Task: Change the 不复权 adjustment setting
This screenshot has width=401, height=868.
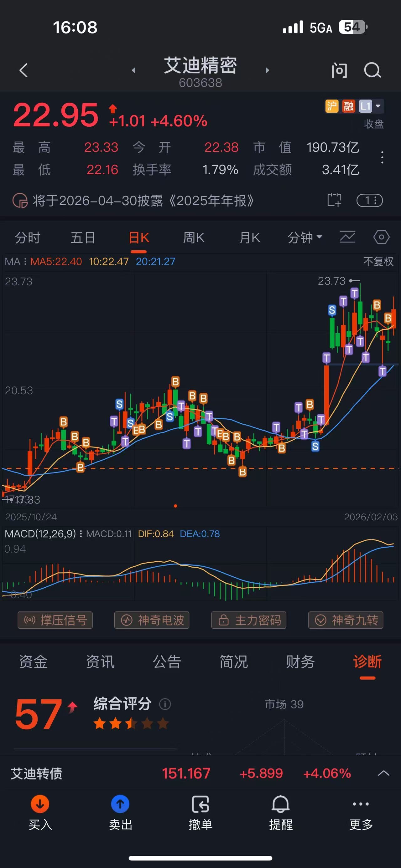Action: click(x=378, y=262)
